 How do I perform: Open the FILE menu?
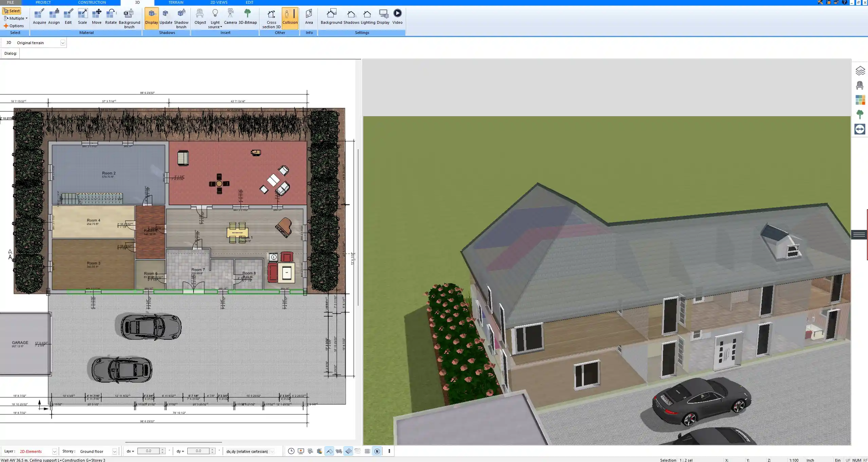10,2
